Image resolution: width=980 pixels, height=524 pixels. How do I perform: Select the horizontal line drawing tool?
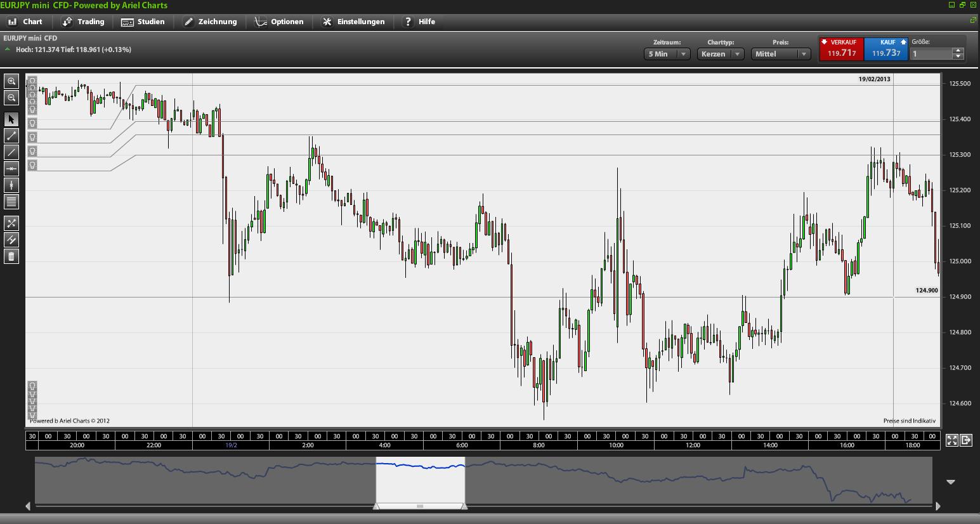(x=11, y=169)
